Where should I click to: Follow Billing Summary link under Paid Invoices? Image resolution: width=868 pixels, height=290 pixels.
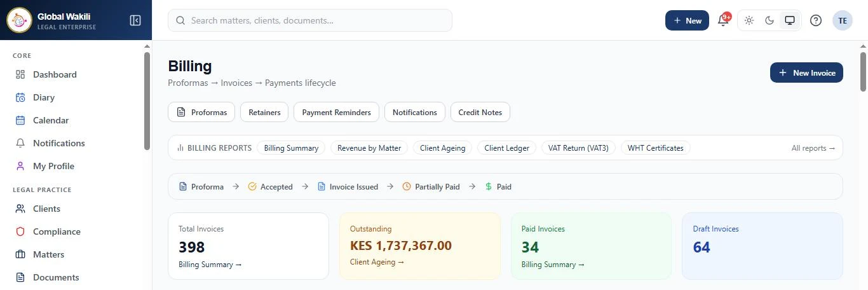[553, 265]
